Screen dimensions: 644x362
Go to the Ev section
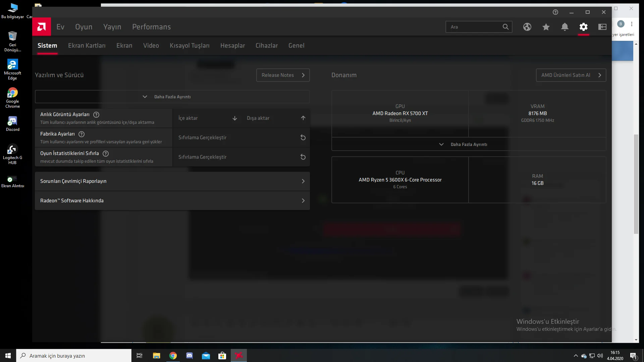point(60,27)
